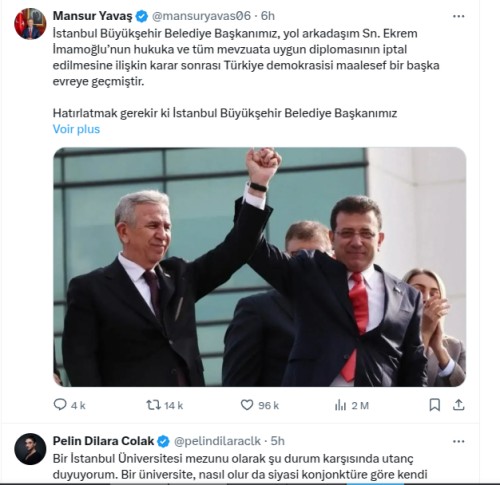Open Pelin Dilara Colak avatar
This screenshot has width=500, height=485.
pos(30,449)
